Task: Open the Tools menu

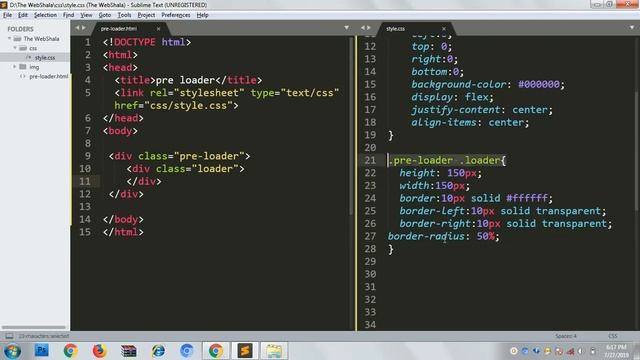Action: (124, 15)
